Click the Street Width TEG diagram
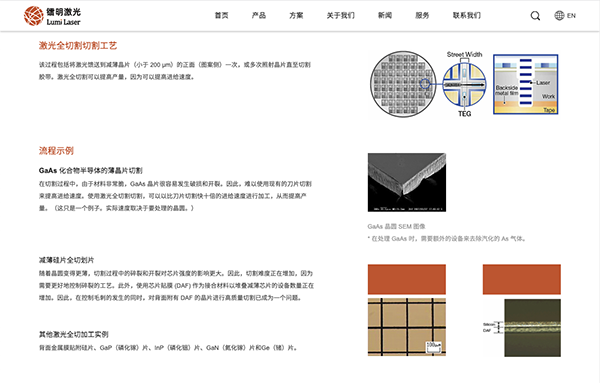The image size is (600, 383). tap(465, 84)
